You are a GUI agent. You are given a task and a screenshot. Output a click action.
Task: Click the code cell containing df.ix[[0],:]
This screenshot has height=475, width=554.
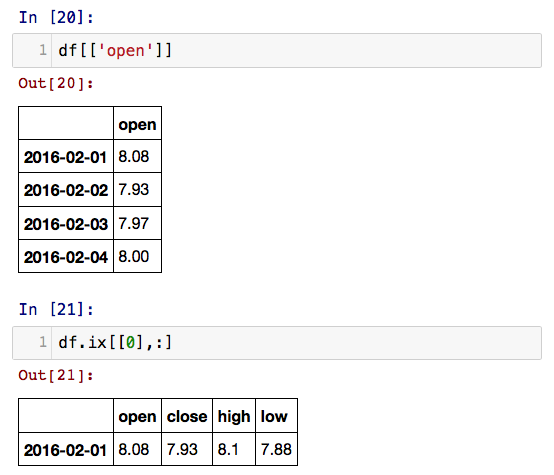click(x=277, y=343)
